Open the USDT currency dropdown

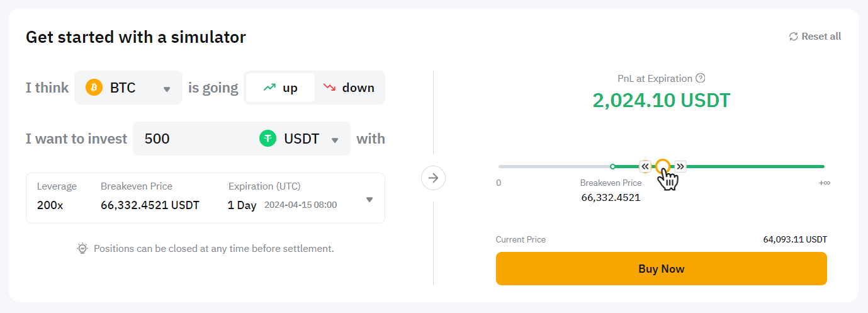pos(335,140)
